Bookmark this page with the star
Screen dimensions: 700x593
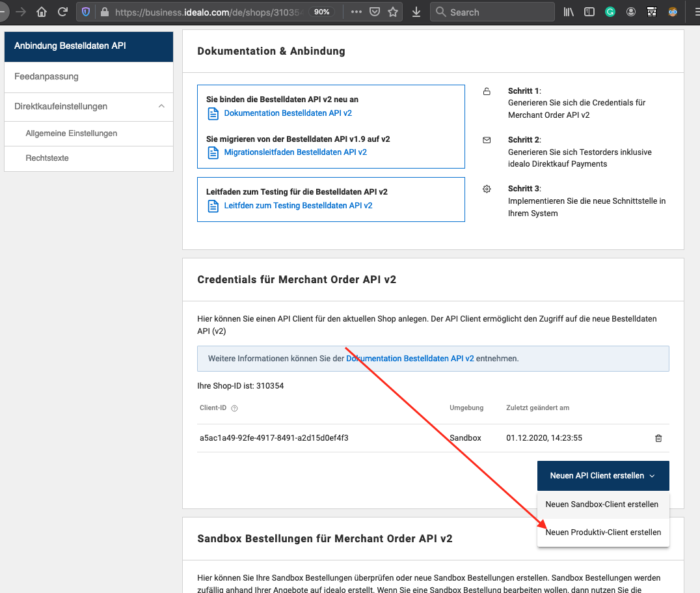[393, 12]
